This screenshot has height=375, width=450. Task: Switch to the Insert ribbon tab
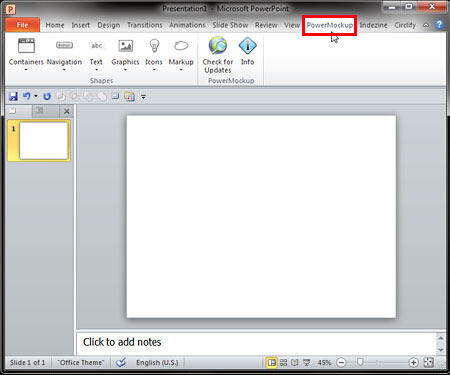coord(81,25)
